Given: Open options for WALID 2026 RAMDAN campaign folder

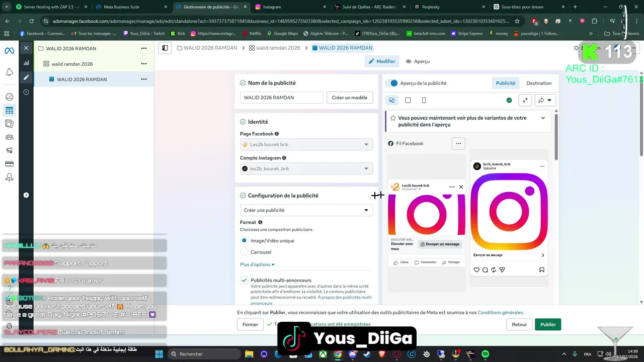Looking at the screenshot, I should click(x=144, y=48).
